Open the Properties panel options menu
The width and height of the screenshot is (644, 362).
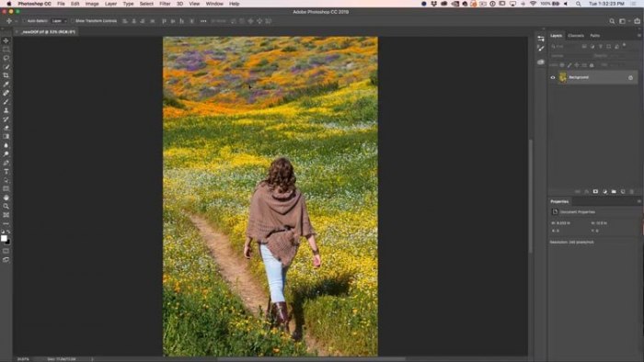click(639, 201)
